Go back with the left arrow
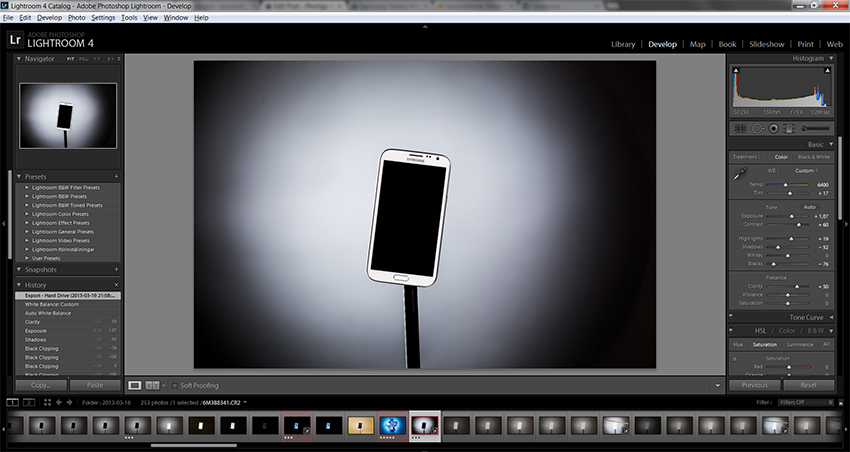Image resolution: width=850 pixels, height=452 pixels. tap(59, 402)
